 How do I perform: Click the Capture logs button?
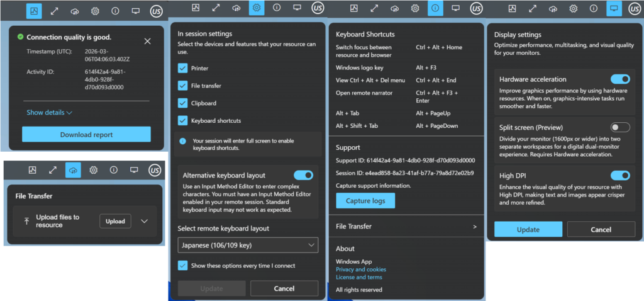tap(365, 200)
